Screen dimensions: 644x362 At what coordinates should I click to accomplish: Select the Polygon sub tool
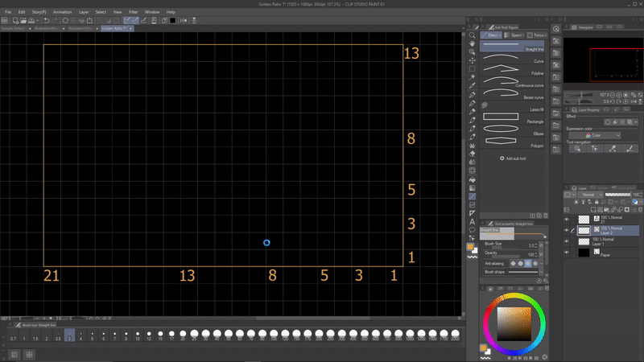pyautogui.click(x=512, y=142)
